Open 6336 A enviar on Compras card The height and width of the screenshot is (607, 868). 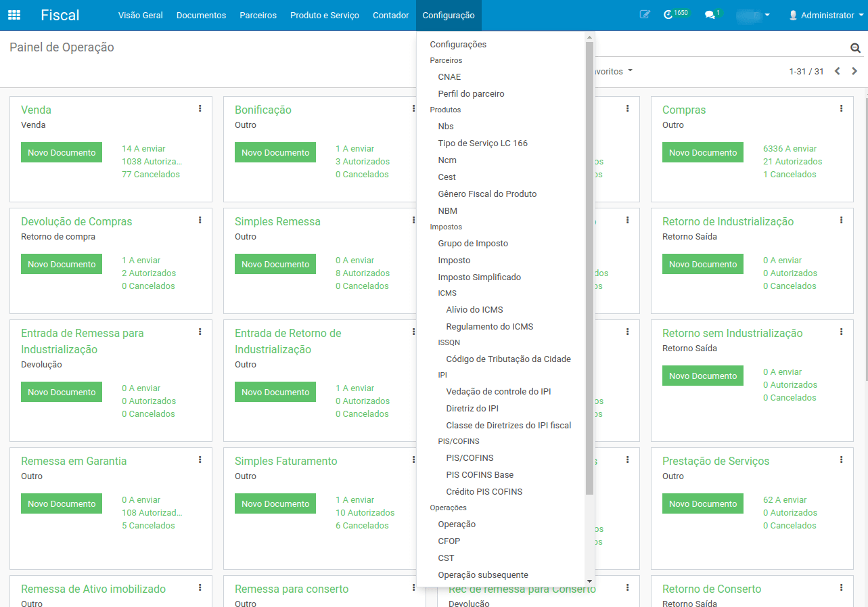(790, 149)
